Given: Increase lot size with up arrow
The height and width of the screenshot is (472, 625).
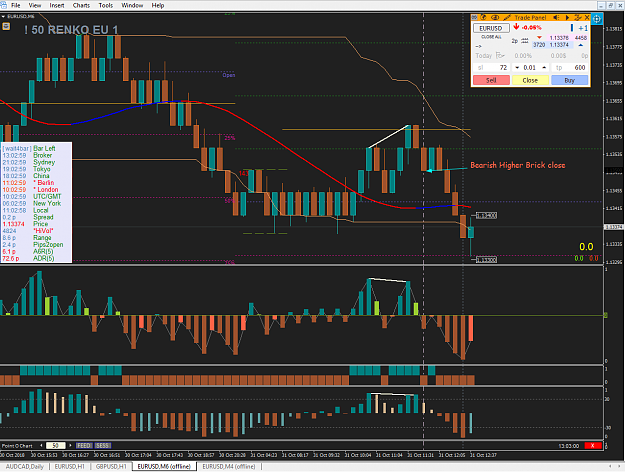Looking at the screenshot, I should click(x=544, y=67).
